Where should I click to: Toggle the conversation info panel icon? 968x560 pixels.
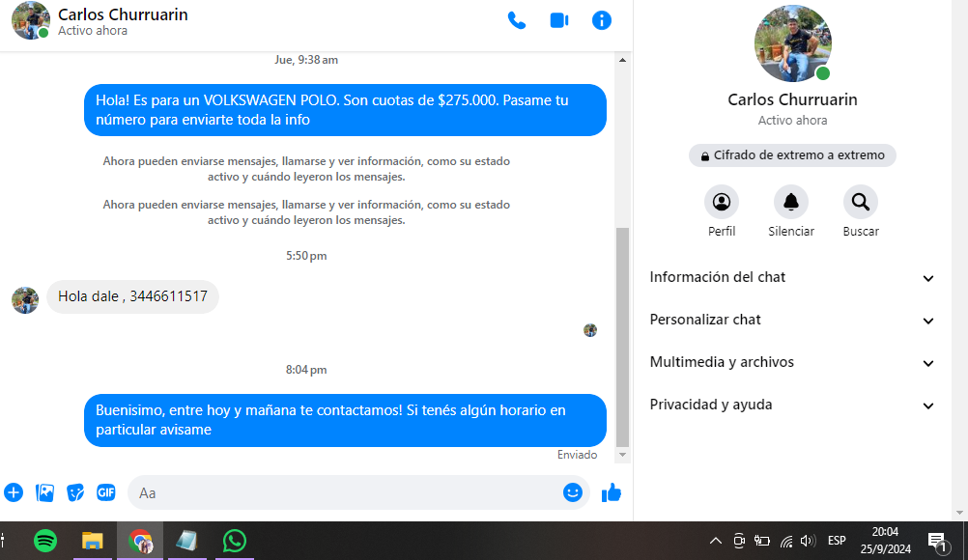pos(601,20)
